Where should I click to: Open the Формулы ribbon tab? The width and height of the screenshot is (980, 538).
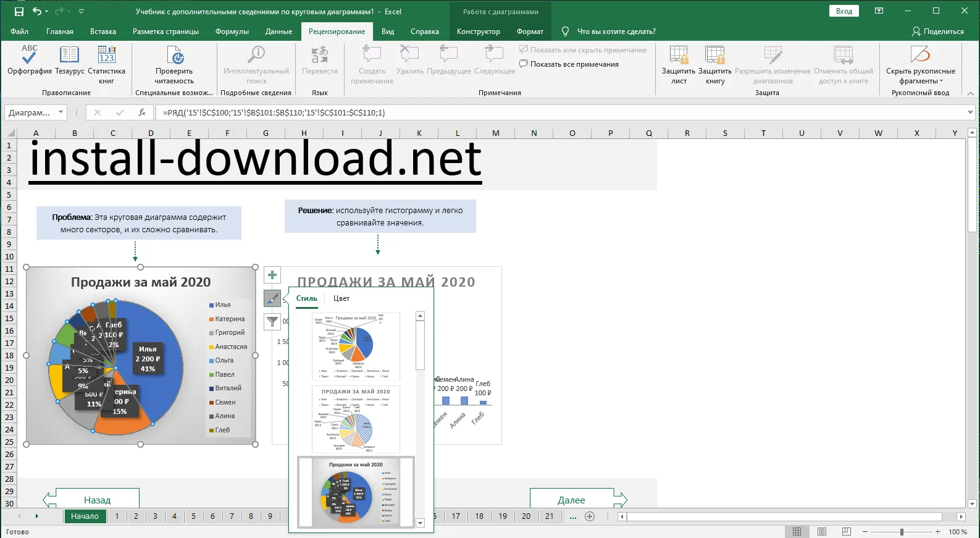click(232, 32)
